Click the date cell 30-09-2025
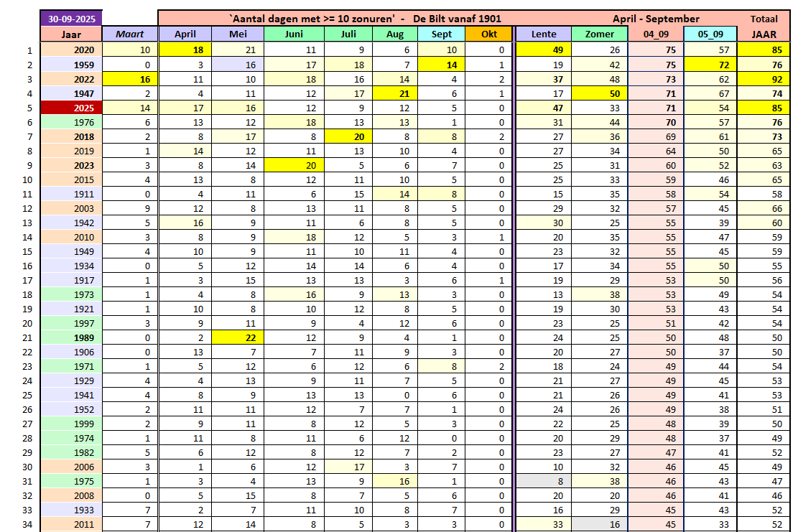 point(71,19)
